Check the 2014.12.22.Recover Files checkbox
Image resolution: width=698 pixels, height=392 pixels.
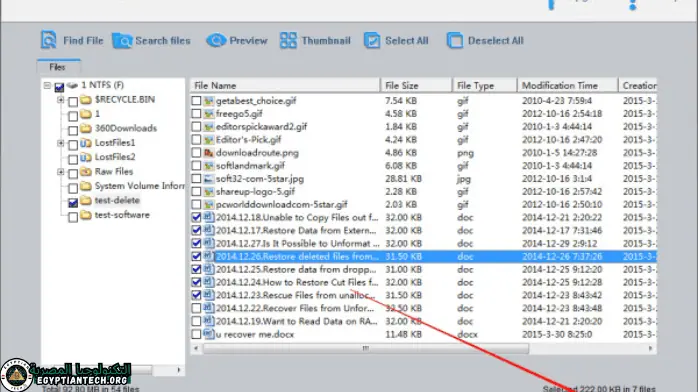(x=196, y=308)
